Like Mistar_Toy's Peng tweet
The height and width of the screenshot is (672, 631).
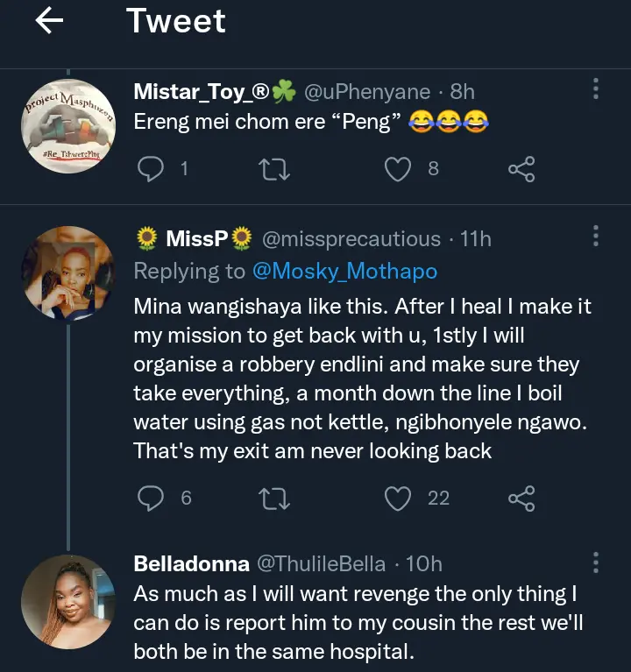400,168
